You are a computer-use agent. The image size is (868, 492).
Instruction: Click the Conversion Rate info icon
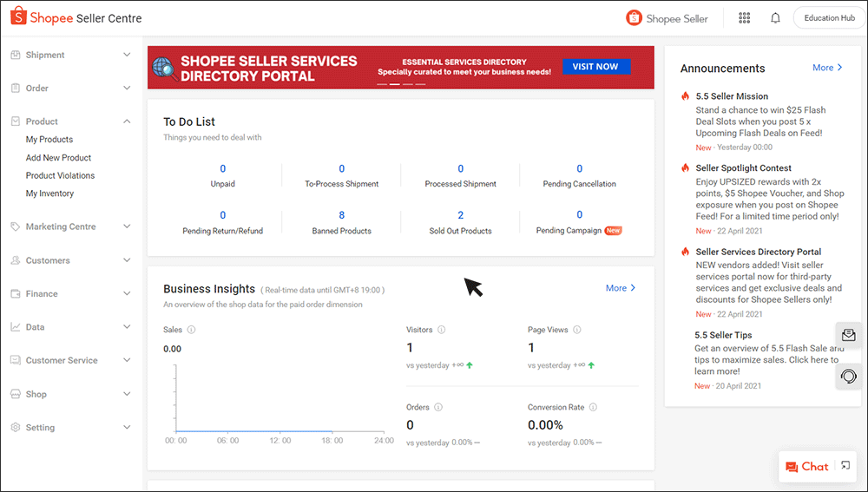594,407
